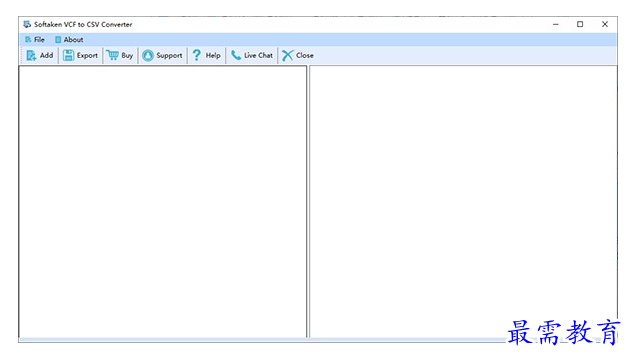The width and height of the screenshot is (629, 364).
Task: Click the Add file icon in toolbar
Action: (x=31, y=55)
